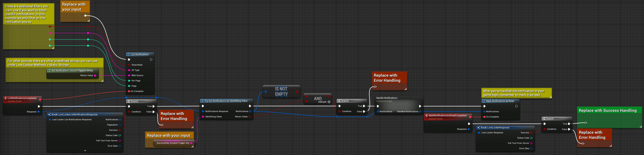The image size is (644, 155).
Task: Click the function icon on List Notifications node
Action: (128, 54)
